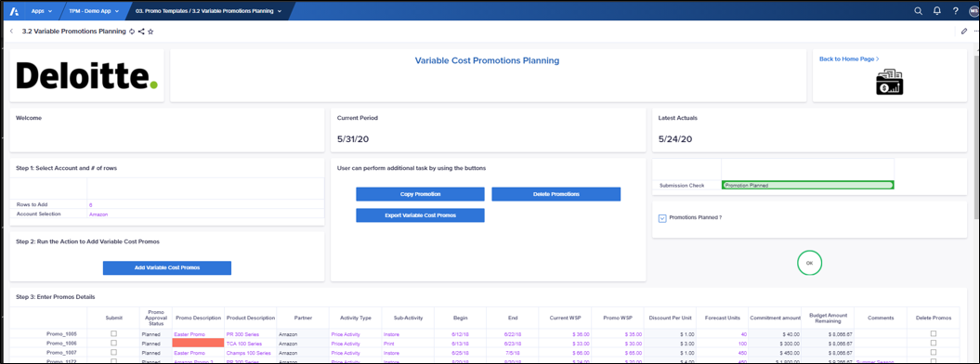Click the Product Description column header

[x=250, y=318]
